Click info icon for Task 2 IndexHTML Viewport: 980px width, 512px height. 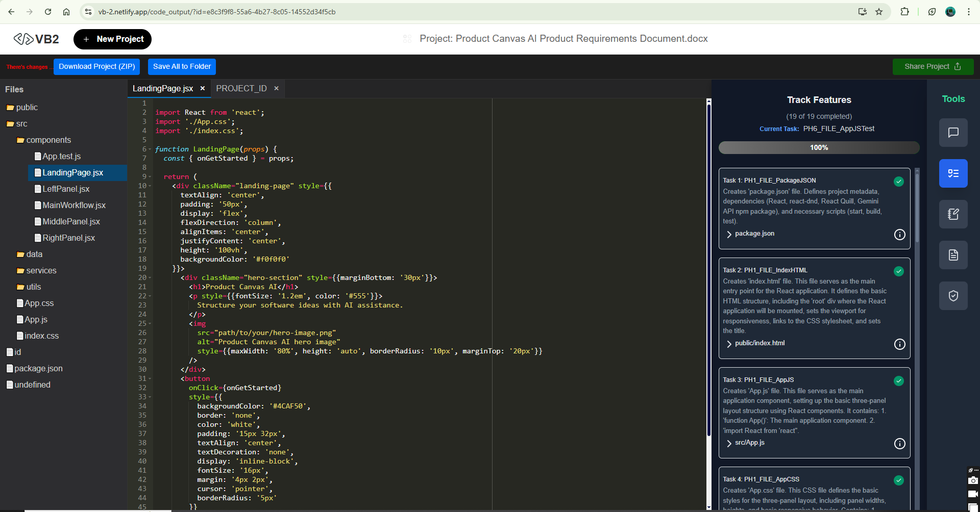pyautogui.click(x=899, y=344)
